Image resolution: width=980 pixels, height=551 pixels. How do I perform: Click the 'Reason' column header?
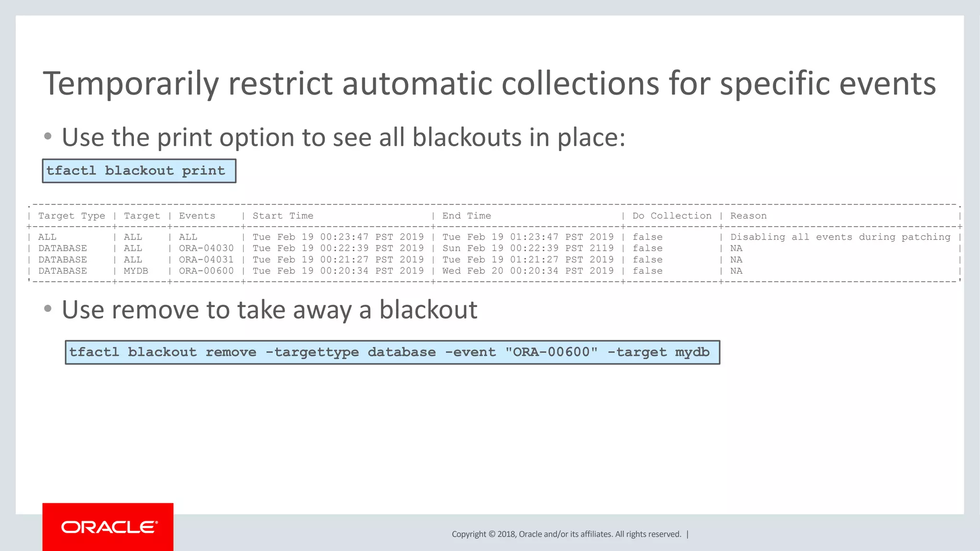click(x=748, y=216)
